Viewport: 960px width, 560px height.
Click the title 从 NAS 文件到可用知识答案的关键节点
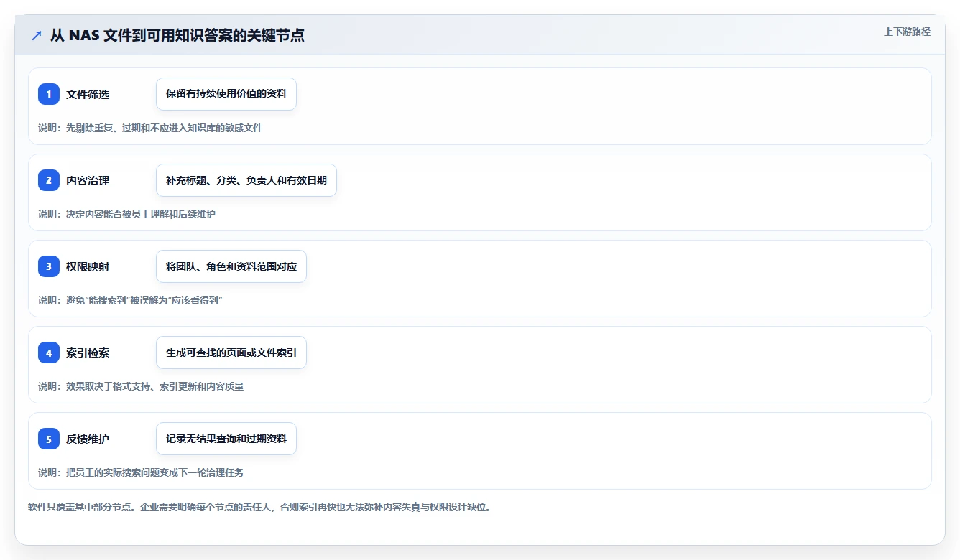pos(177,35)
